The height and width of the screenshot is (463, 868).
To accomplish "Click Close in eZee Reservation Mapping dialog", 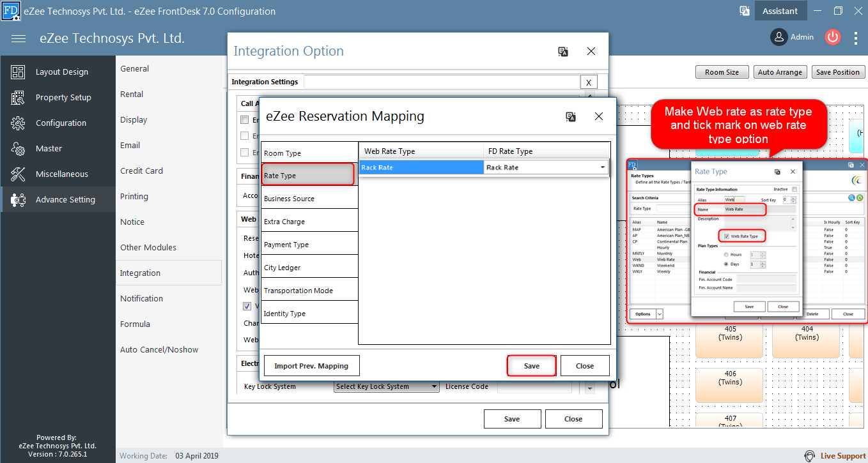I will pos(585,366).
